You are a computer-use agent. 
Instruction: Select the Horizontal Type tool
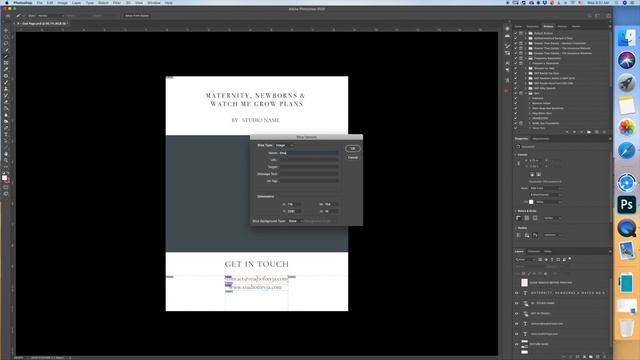pyautogui.click(x=6, y=135)
